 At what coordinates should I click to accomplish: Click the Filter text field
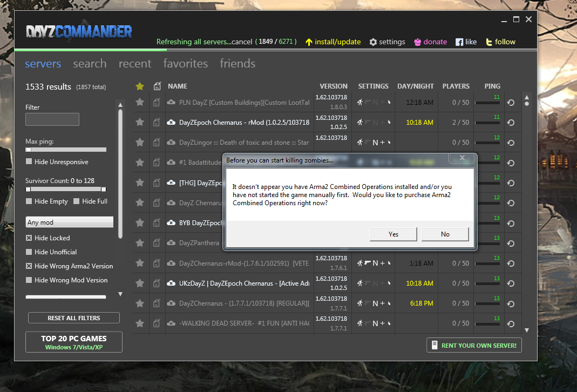pyautogui.click(x=52, y=119)
